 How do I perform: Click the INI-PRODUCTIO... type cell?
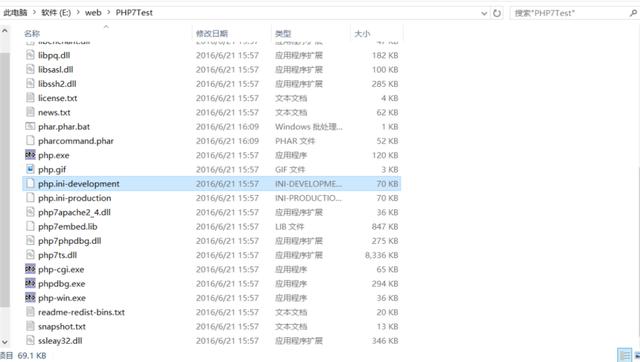[308, 198]
